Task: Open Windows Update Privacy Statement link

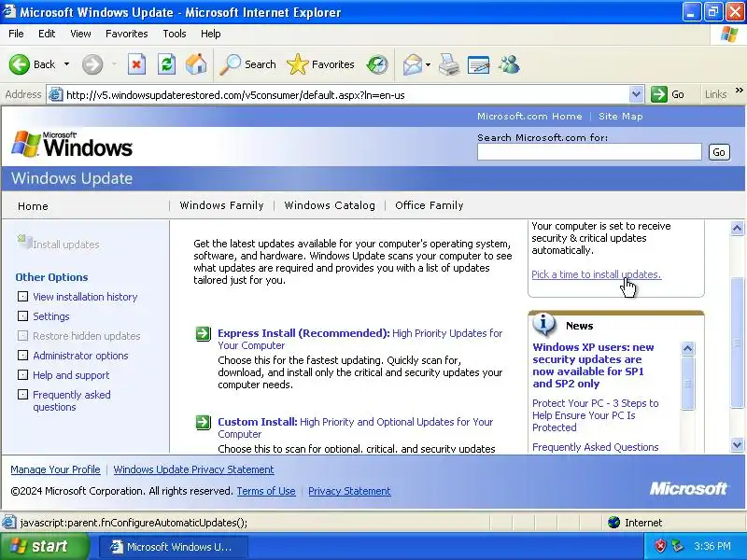Action: (193, 469)
